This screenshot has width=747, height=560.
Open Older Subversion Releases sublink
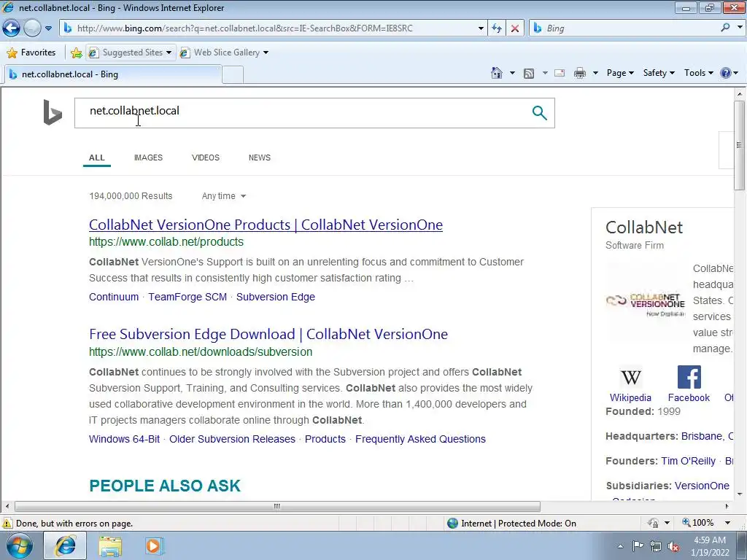tap(232, 439)
